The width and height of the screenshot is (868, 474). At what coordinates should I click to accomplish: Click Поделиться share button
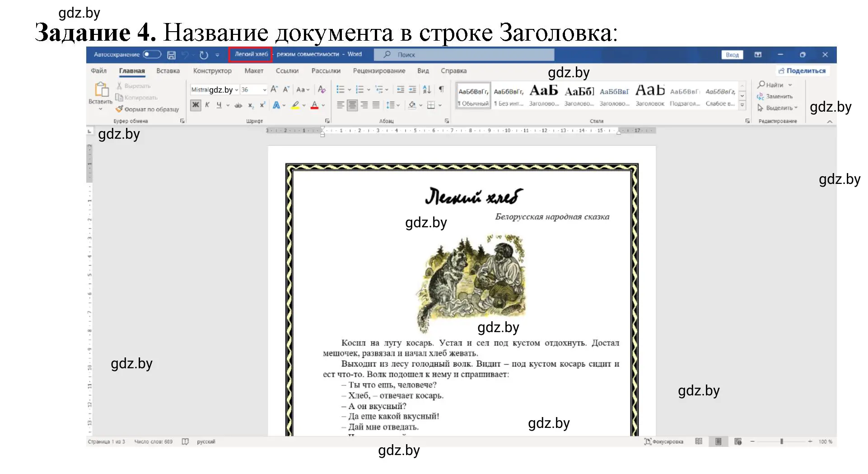(802, 71)
